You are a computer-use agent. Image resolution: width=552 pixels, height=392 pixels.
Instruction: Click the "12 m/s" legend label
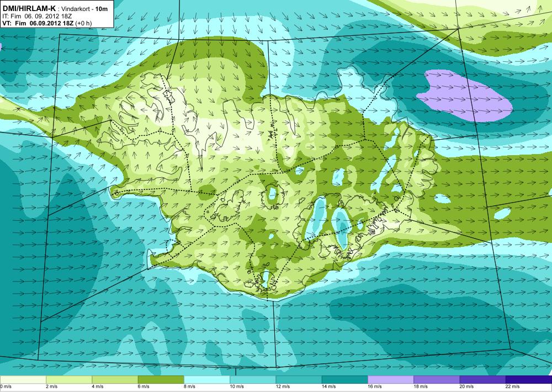point(283,386)
